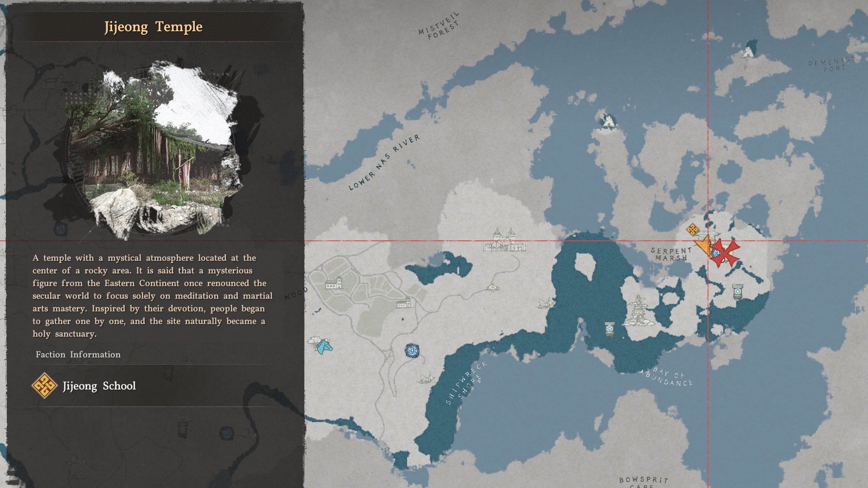Click the pagoda tower landmark icon
This screenshot has height=488, width=868.
pyautogui.click(x=638, y=311)
